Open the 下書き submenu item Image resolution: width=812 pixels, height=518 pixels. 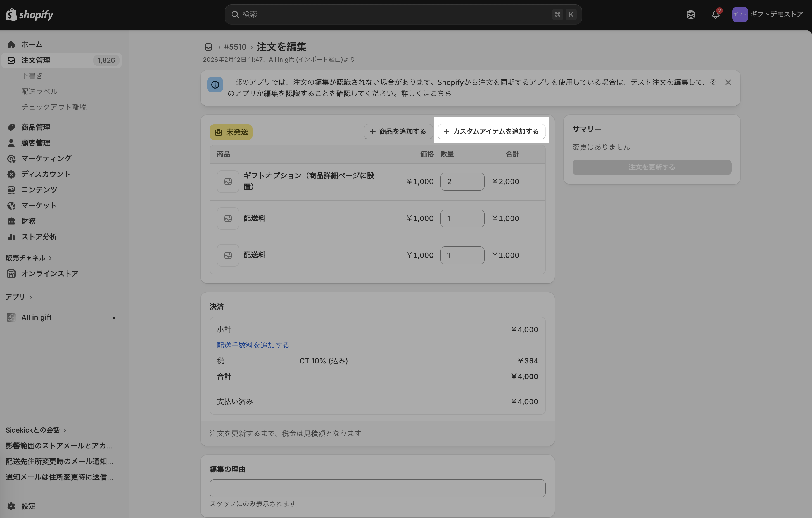[x=32, y=76]
